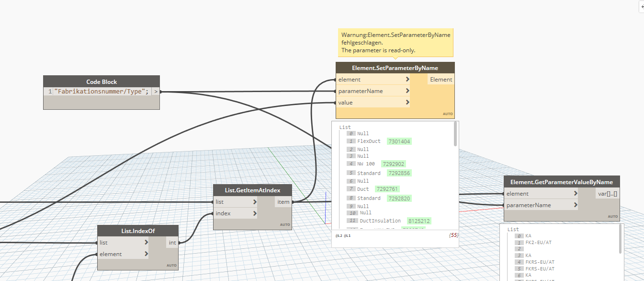
Task: Select Duct element ID 7292761
Action: pyautogui.click(x=387, y=189)
